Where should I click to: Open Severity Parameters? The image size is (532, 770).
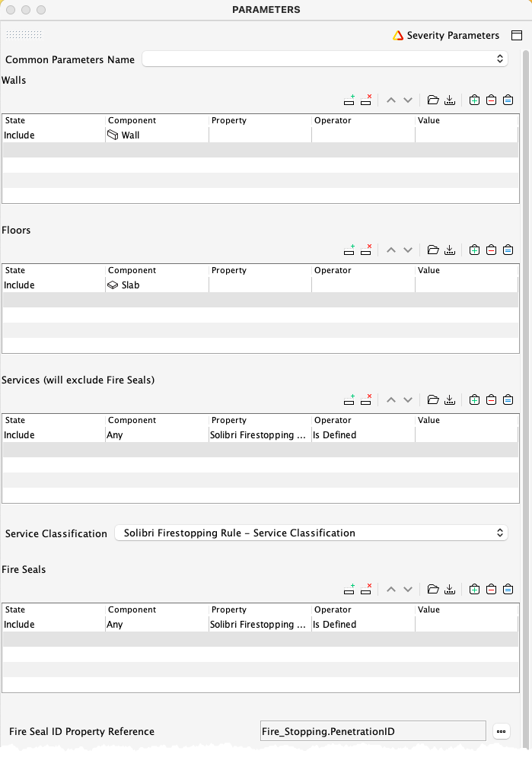click(446, 35)
